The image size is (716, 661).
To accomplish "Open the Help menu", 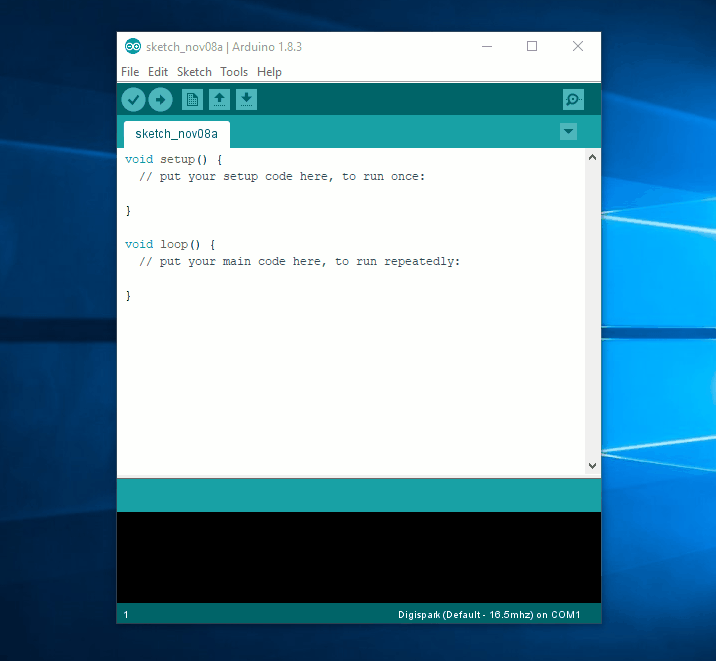I will 269,72.
